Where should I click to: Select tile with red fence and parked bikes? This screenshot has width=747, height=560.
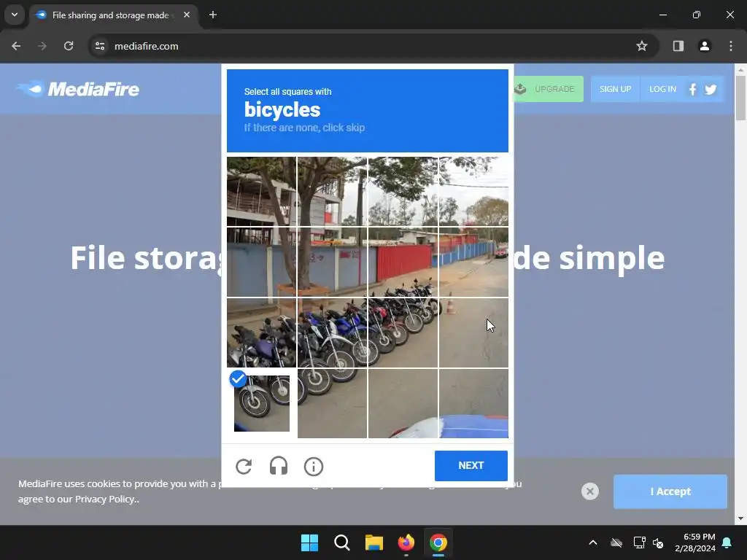click(x=403, y=262)
